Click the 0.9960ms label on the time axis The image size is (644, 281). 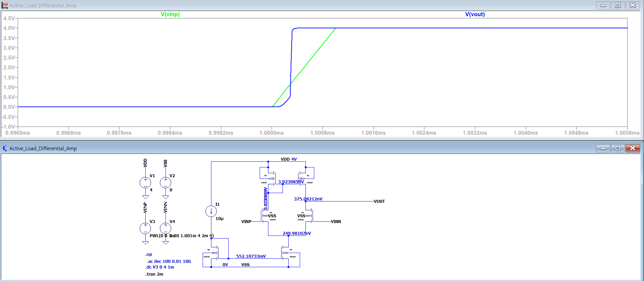(18, 133)
